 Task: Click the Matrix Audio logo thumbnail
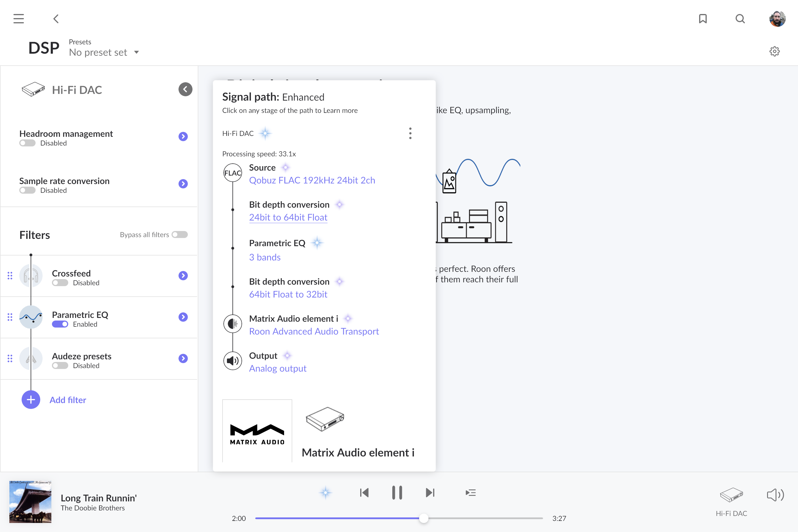tap(257, 431)
